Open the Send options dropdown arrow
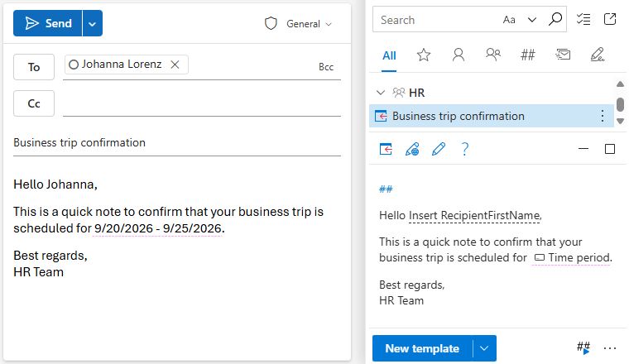The image size is (629, 364). 92,24
